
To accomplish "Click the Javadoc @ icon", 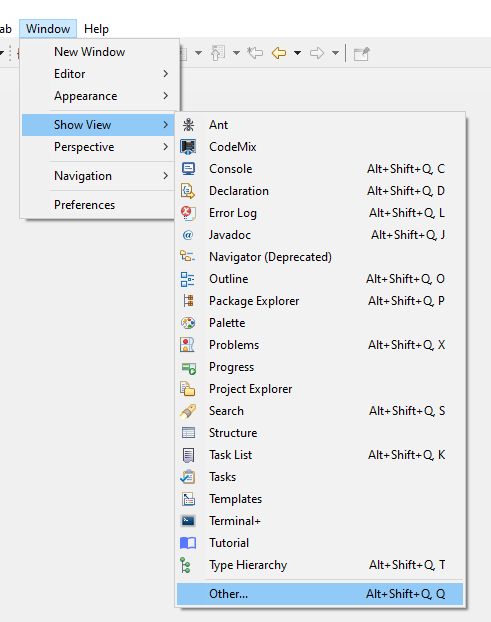I will coord(188,235).
